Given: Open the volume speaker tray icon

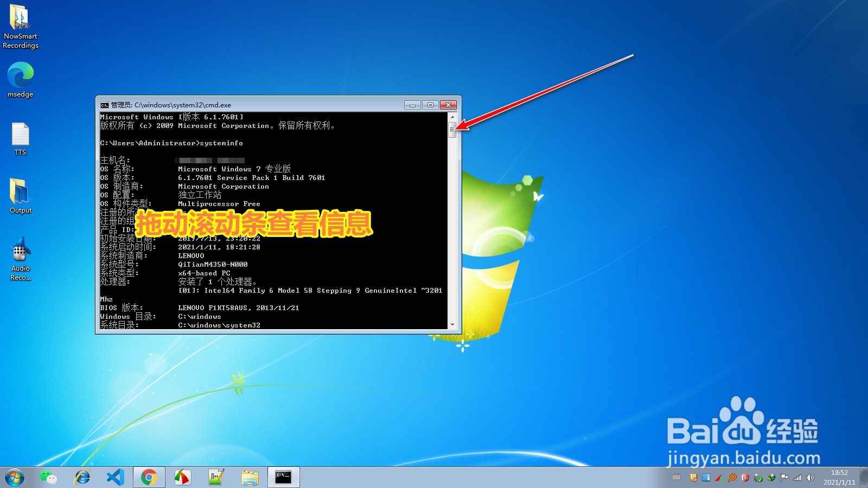Looking at the screenshot, I should (810, 478).
